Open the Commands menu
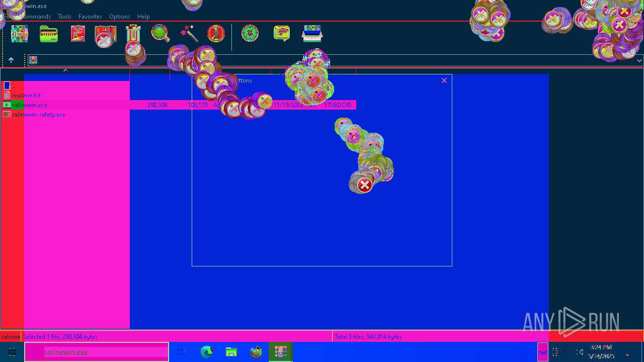Screen dimensions: 644x362 (x=35, y=17)
